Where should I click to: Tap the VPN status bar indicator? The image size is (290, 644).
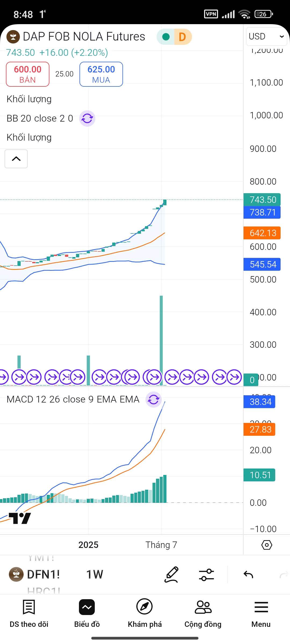point(211,14)
